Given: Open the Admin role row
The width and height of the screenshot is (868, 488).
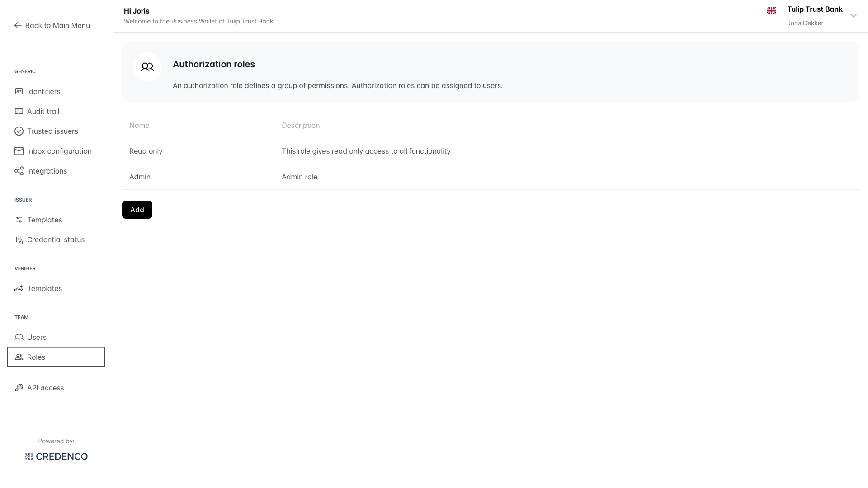Looking at the screenshot, I should (490, 177).
